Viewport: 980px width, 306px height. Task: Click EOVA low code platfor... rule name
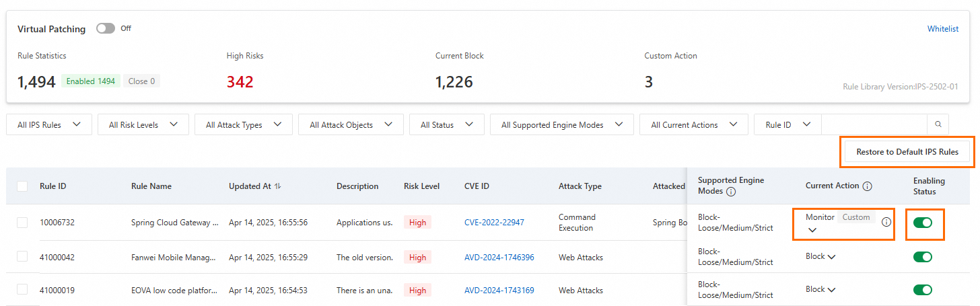(x=174, y=291)
